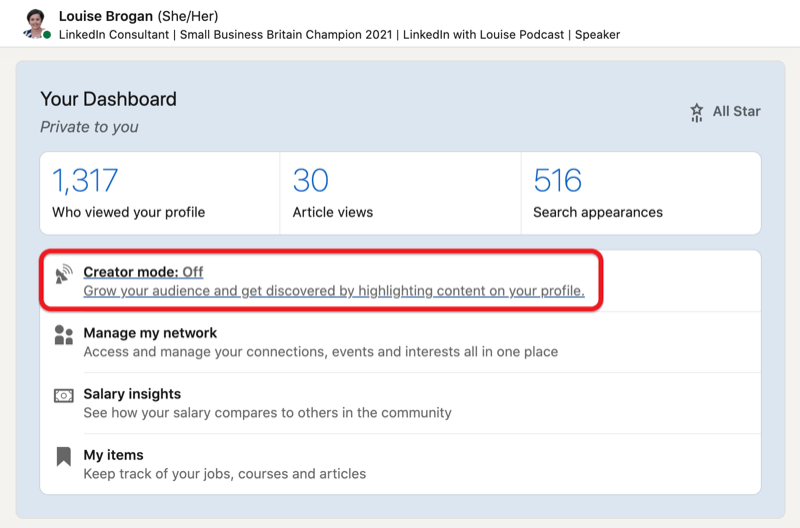Open 1,317 Who viewed your profile
800x528 pixels.
[x=160, y=193]
